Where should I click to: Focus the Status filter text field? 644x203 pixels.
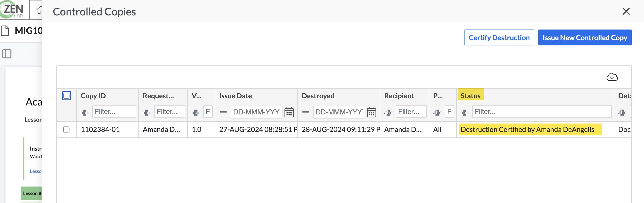[x=542, y=111]
